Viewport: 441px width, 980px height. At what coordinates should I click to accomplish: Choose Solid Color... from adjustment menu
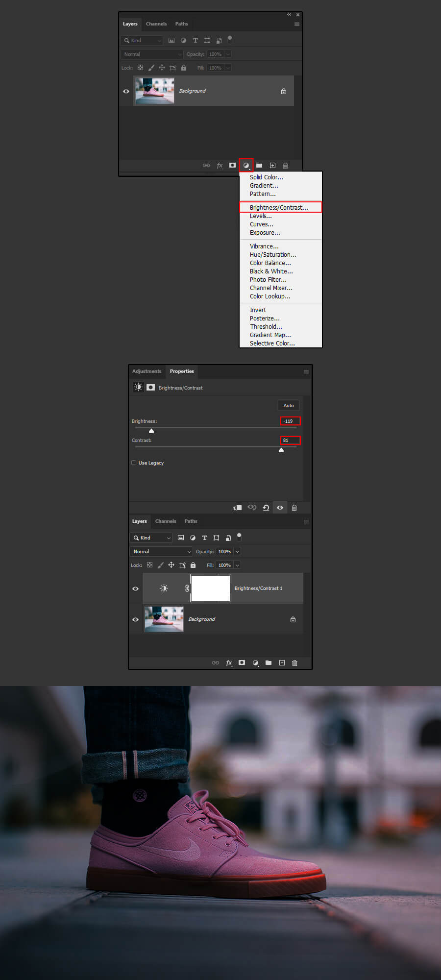[x=281, y=177]
